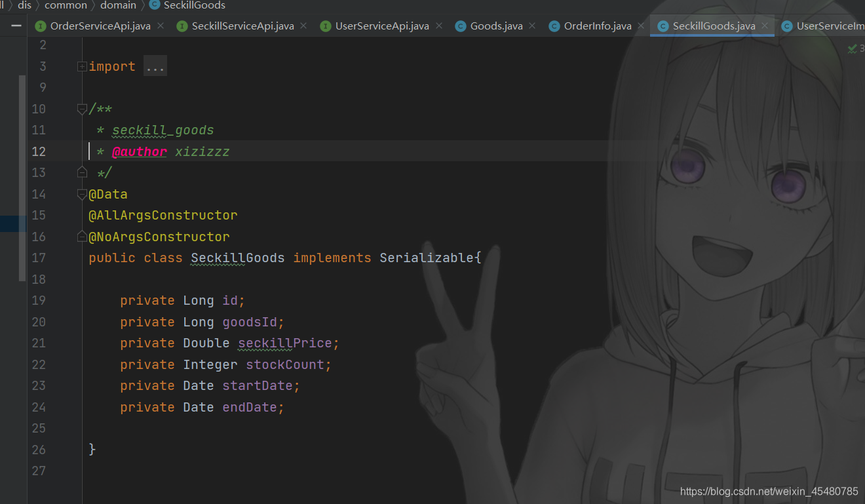The height and width of the screenshot is (504, 865).
Task: Click the Double type on line 21
Action: [x=206, y=343]
